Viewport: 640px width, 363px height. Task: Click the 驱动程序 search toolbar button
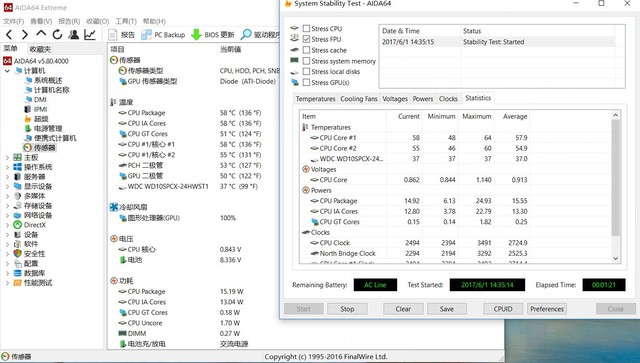(x=260, y=35)
